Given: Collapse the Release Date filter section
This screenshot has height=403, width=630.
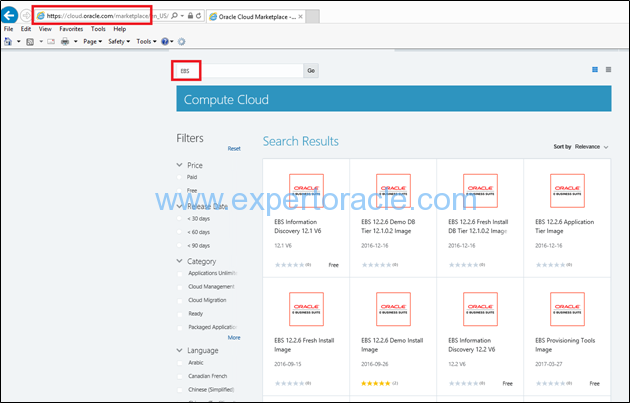Looking at the screenshot, I should point(179,206).
